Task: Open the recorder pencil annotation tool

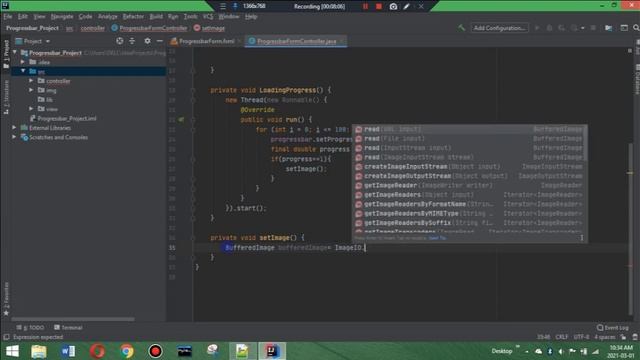Action: pyautogui.click(x=407, y=6)
